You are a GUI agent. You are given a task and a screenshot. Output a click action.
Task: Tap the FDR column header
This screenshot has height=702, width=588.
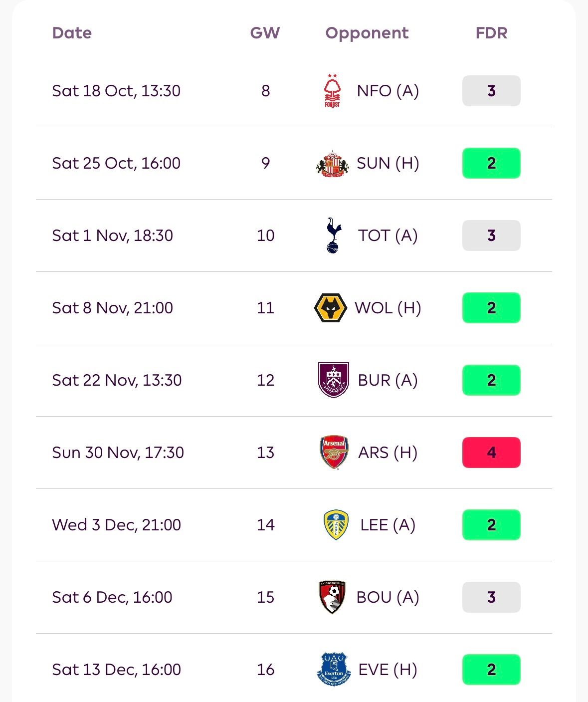(491, 33)
